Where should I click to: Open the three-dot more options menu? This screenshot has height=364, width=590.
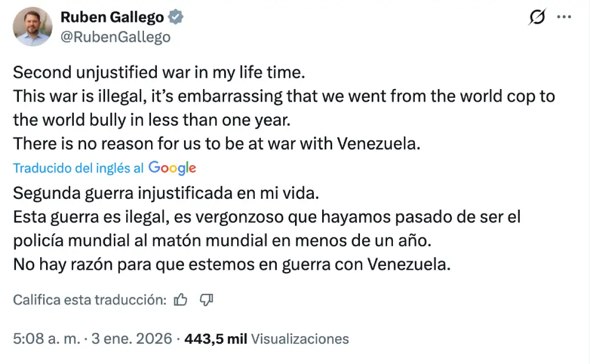click(564, 18)
